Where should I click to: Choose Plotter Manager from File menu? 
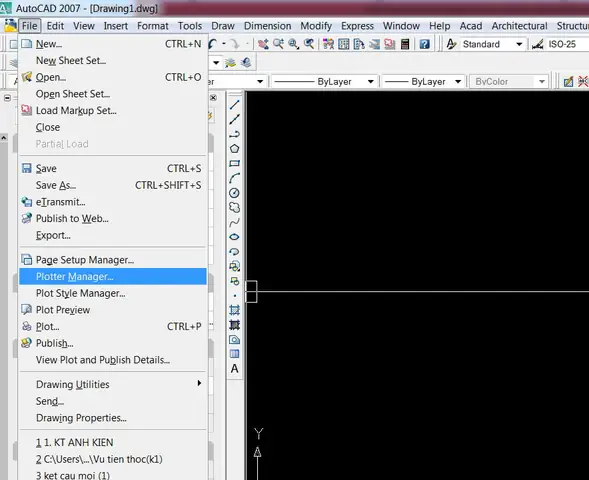(x=113, y=276)
